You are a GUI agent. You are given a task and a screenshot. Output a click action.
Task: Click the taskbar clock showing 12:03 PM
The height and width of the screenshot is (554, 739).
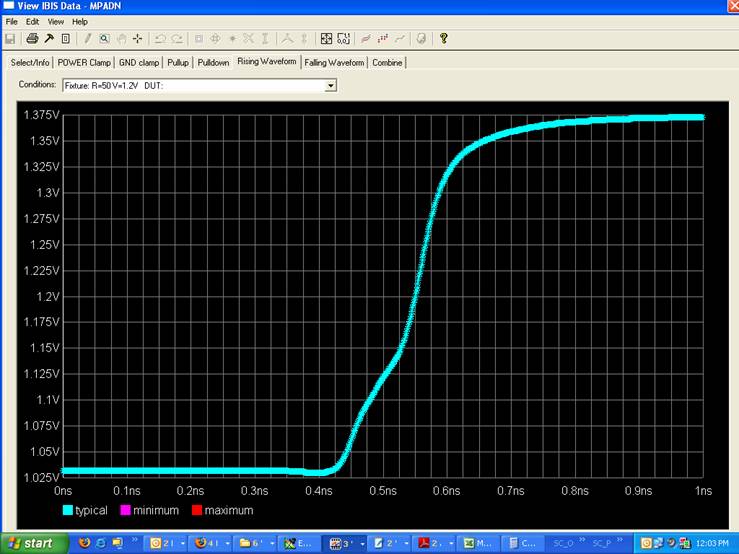[x=712, y=544]
